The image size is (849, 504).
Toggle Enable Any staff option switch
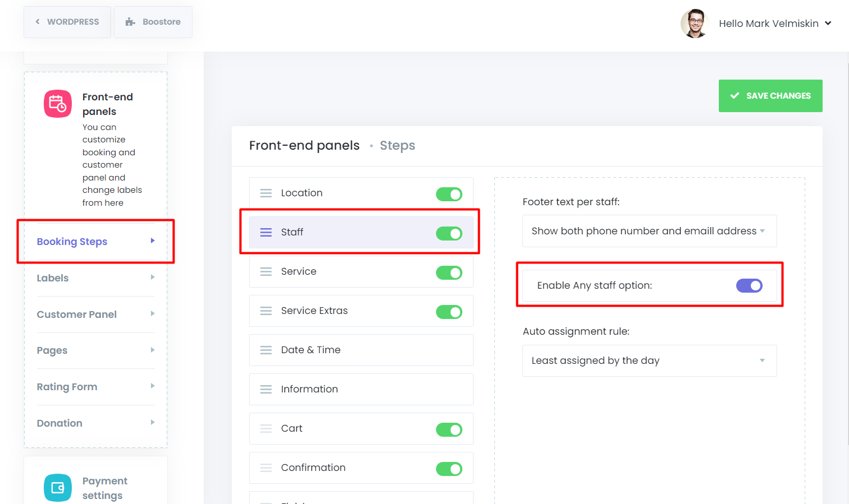pos(749,285)
